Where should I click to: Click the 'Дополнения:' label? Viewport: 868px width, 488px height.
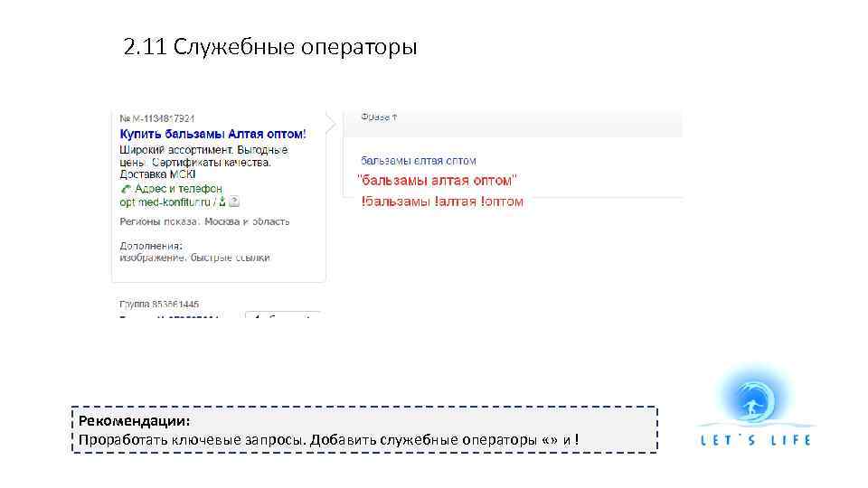point(151,246)
